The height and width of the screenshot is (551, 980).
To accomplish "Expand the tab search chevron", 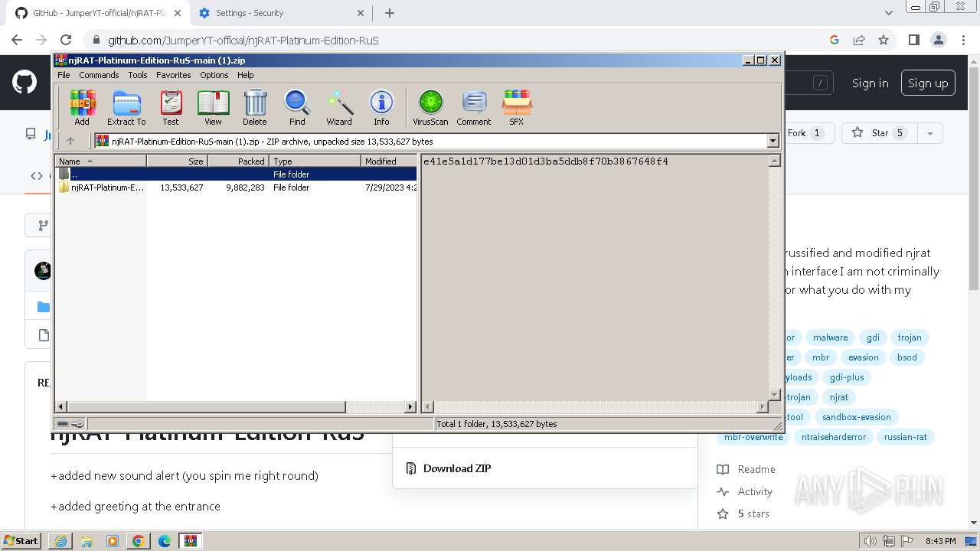I will point(888,13).
